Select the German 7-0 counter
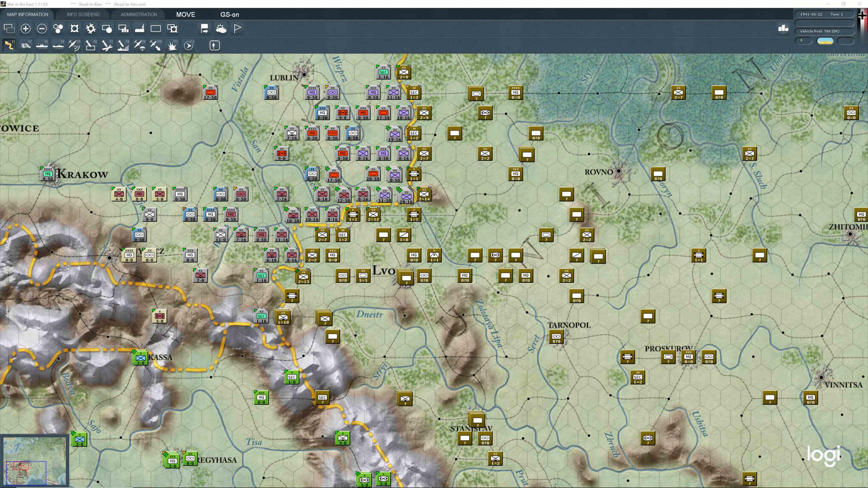The width and height of the screenshot is (868, 488). pyautogui.click(x=200, y=275)
